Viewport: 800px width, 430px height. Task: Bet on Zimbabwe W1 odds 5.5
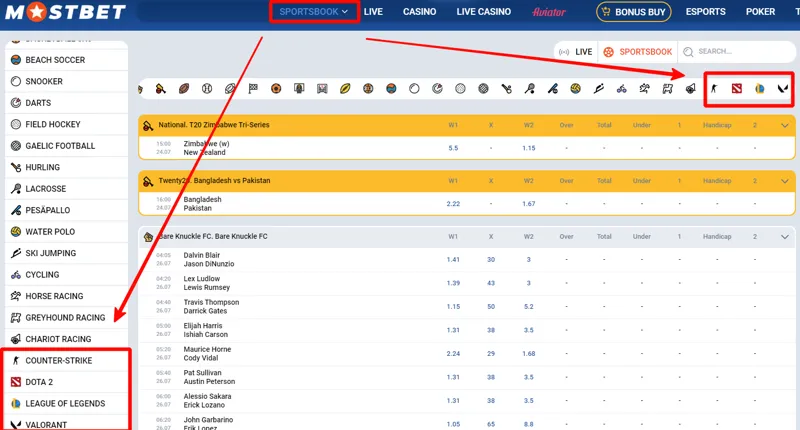point(453,148)
